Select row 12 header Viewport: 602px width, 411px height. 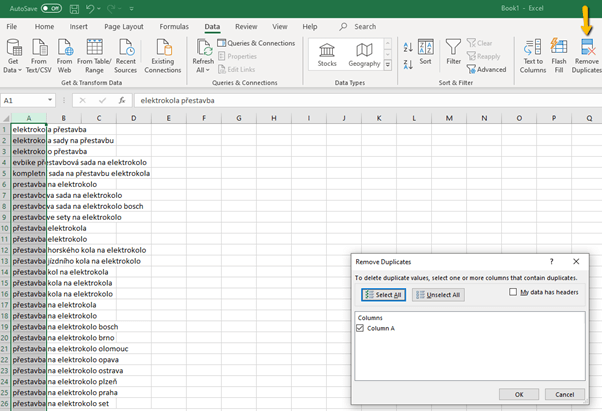tap(5, 250)
